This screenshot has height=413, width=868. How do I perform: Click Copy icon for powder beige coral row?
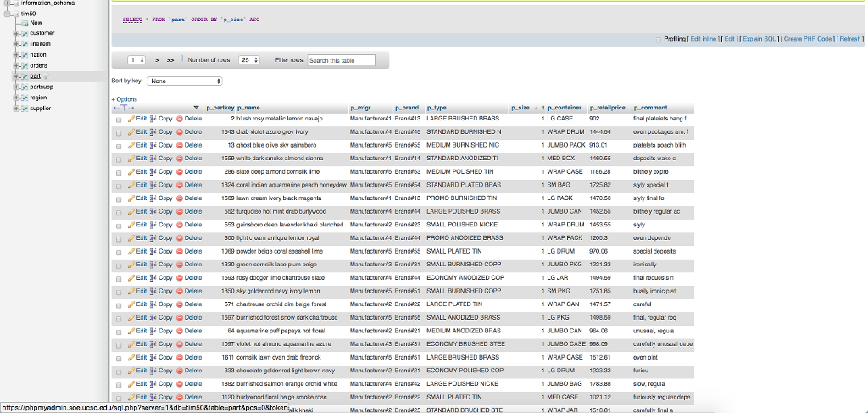coord(153,251)
